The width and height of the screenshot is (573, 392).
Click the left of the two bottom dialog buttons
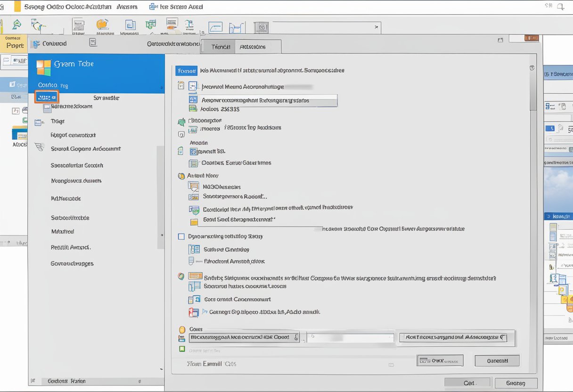point(467,383)
